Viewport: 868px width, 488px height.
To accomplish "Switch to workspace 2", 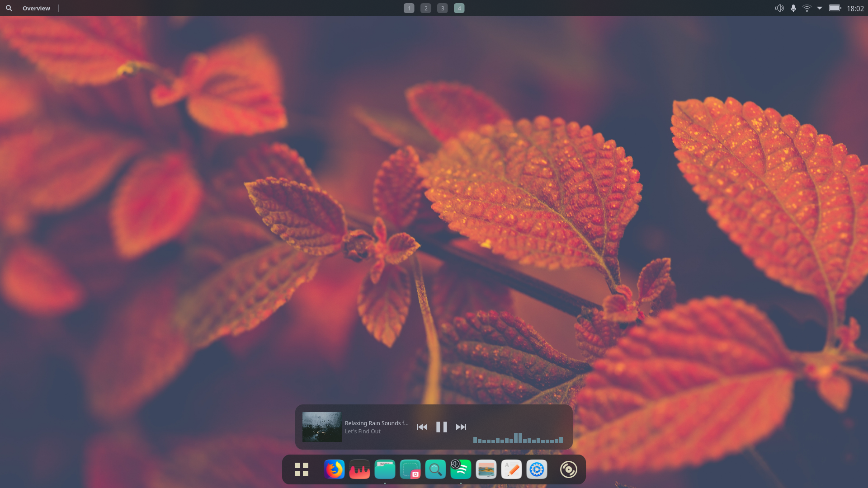I will [x=425, y=8].
